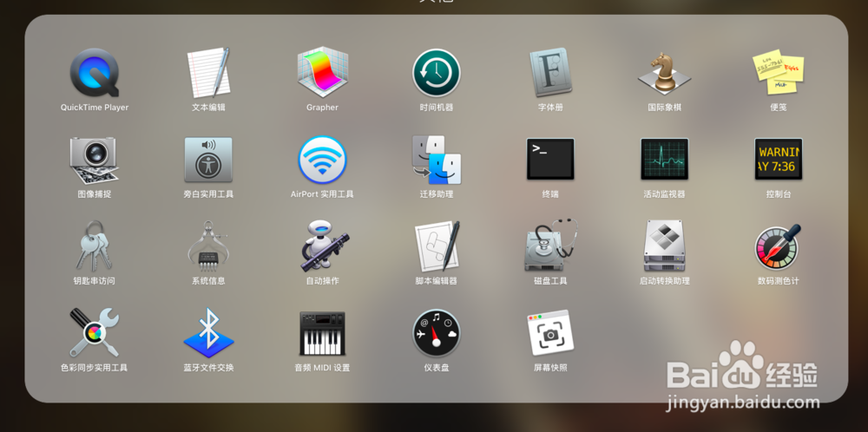This screenshot has height=432, width=868.
Task: Open 字体册 Font Book icon
Action: click(x=550, y=73)
